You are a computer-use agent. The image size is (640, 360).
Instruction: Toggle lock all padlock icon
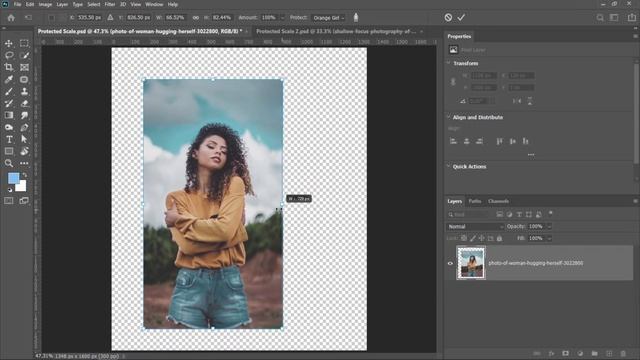(499, 238)
